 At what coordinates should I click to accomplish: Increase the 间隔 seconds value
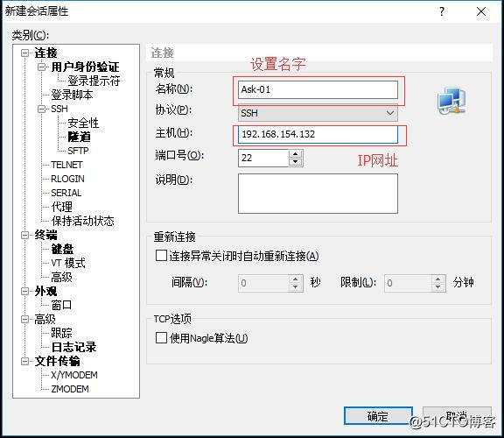click(x=296, y=279)
